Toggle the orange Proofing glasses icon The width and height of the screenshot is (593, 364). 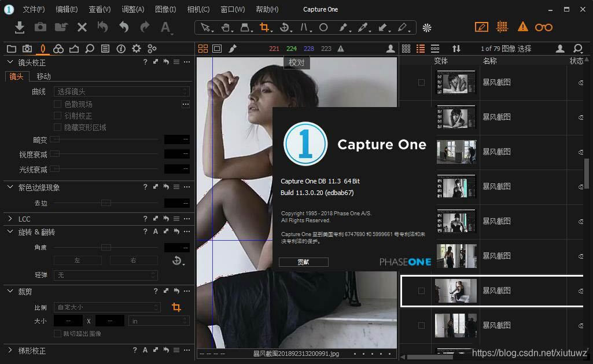(544, 27)
